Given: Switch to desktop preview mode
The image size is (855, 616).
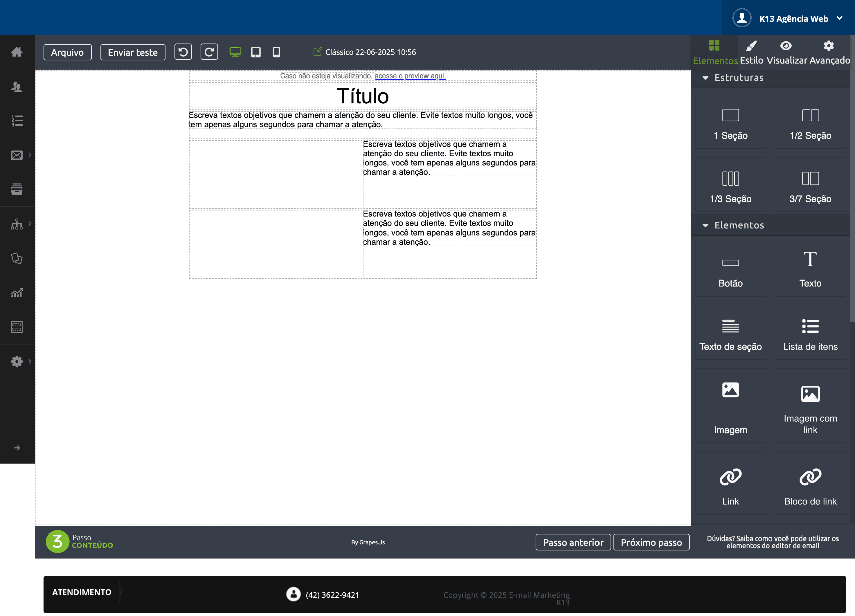Looking at the screenshot, I should pos(235,52).
